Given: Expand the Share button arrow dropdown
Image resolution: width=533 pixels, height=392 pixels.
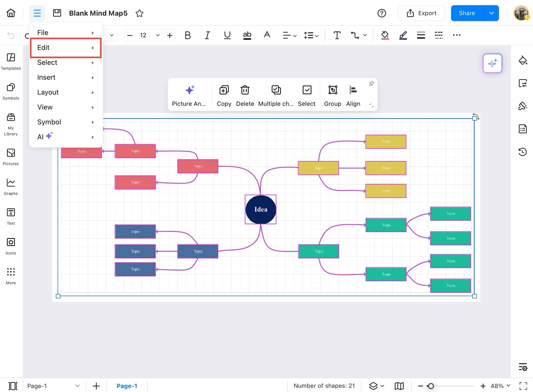Looking at the screenshot, I should point(491,13).
